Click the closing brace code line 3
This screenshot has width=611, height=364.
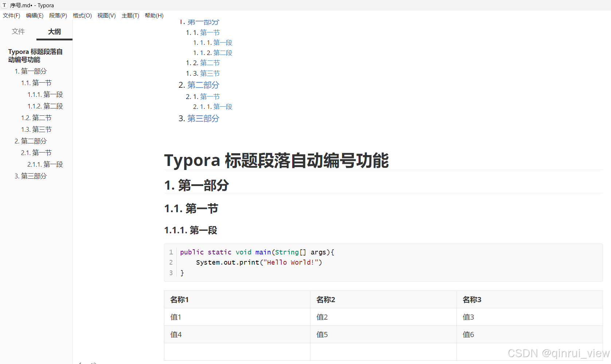[x=182, y=273]
